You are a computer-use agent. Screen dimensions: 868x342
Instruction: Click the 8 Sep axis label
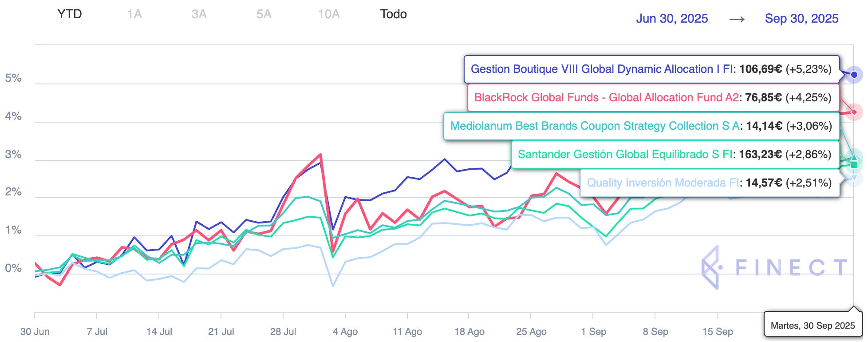[655, 332]
